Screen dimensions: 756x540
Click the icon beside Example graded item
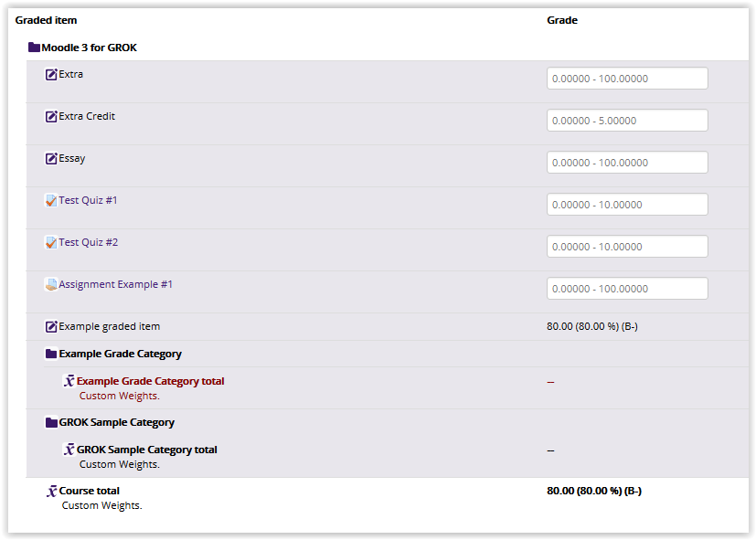tap(51, 326)
